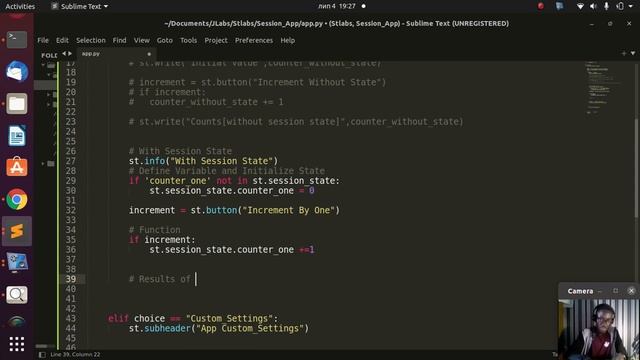This screenshot has width=640, height=360.
Task: Expand the bottom collapsed sidebar folder
Action: tap(43, 164)
